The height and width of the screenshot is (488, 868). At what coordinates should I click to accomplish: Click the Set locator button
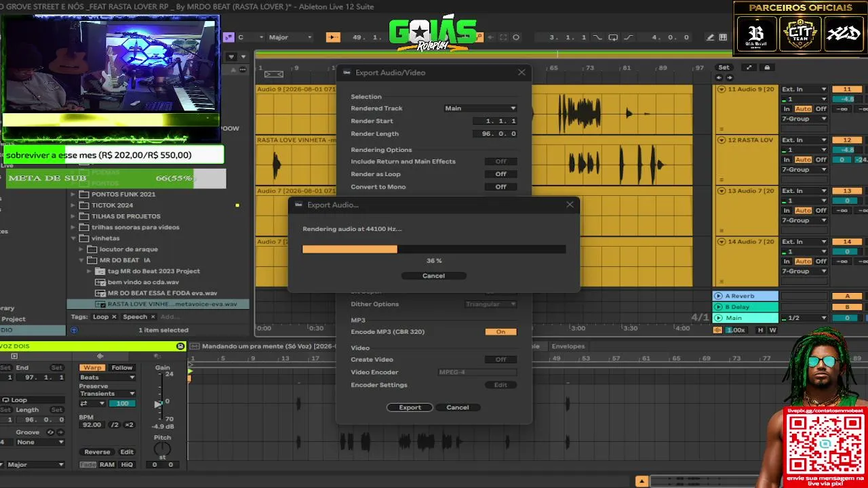[724, 67]
